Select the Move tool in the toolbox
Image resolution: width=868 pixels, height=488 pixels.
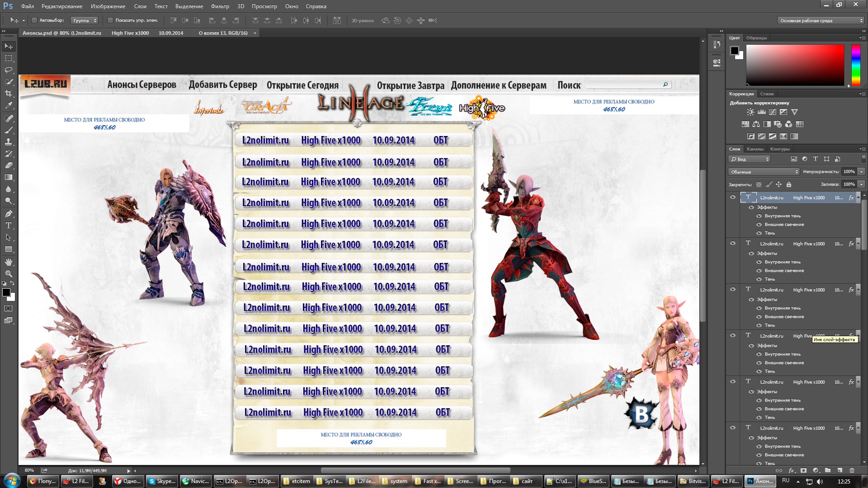(9, 47)
